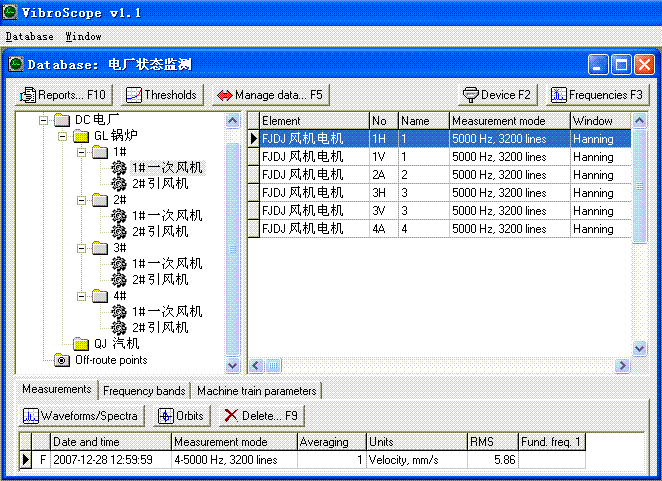Click the Database window title icon
662x481 pixels.
tap(16, 64)
